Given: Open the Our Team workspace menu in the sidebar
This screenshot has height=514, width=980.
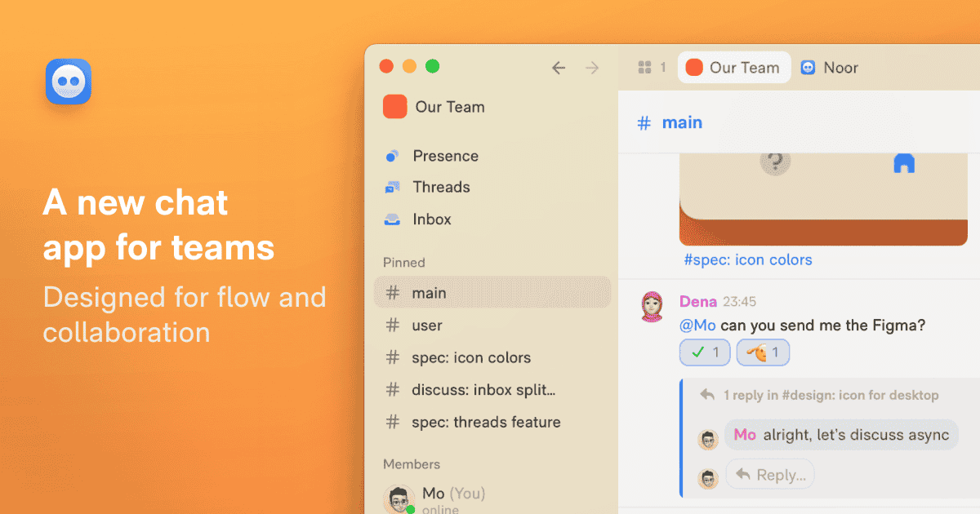Looking at the screenshot, I should point(434,107).
